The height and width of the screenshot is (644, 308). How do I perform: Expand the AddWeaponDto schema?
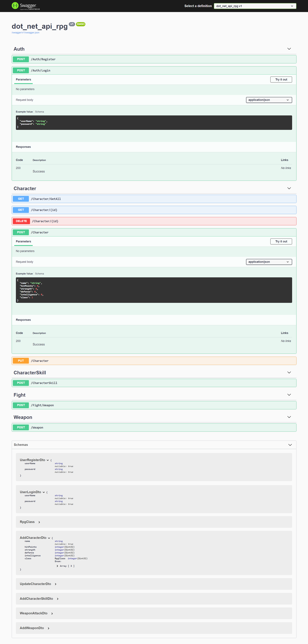tap(49, 628)
